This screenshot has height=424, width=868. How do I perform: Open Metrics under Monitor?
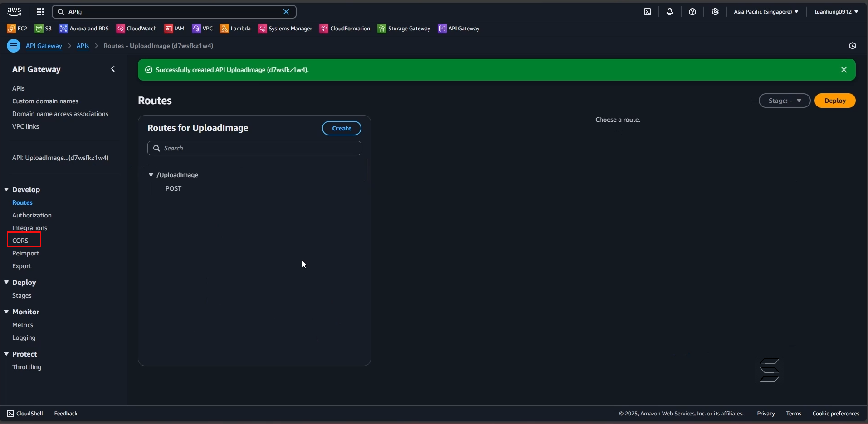pos(23,325)
